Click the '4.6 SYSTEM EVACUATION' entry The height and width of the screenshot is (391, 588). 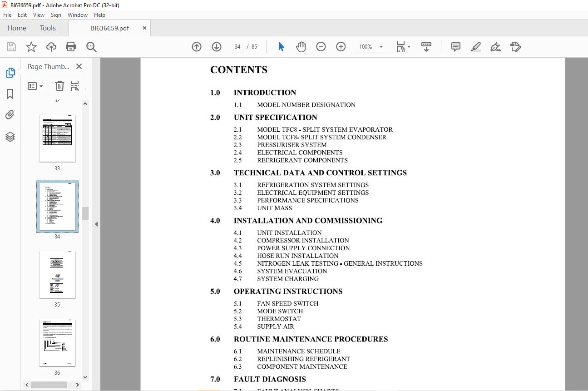(280, 271)
